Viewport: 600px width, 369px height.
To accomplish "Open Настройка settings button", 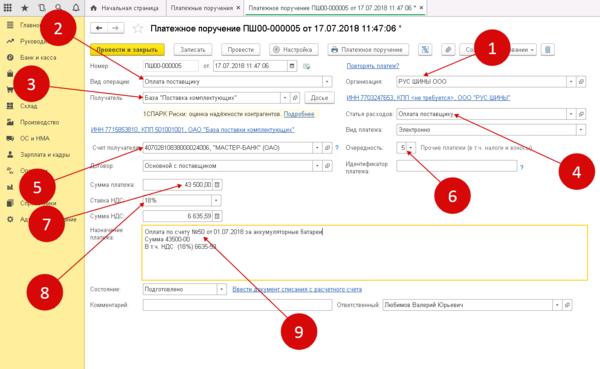I will pos(293,50).
